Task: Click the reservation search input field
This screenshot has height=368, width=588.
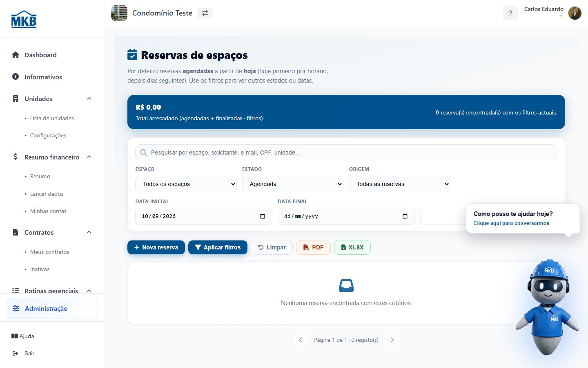Action: (x=346, y=153)
